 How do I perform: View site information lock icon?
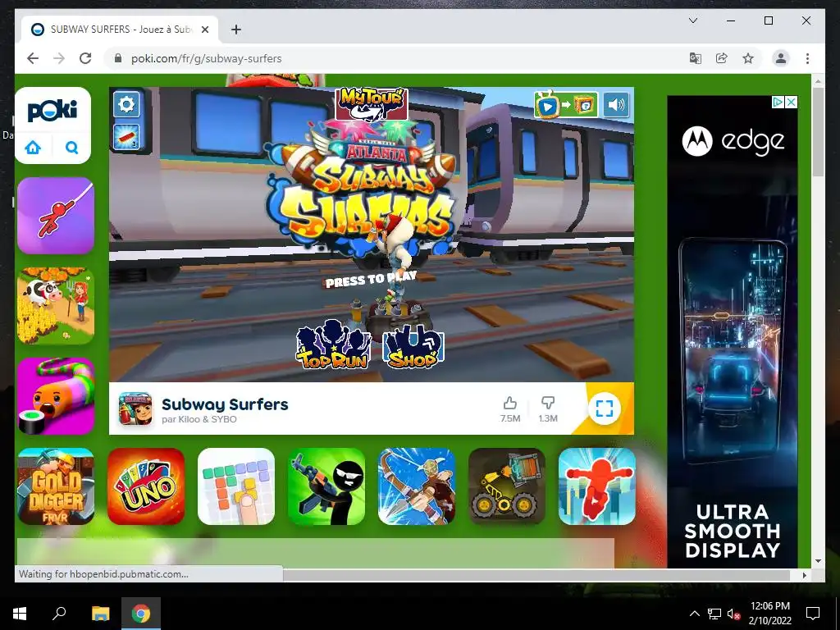[x=118, y=58]
